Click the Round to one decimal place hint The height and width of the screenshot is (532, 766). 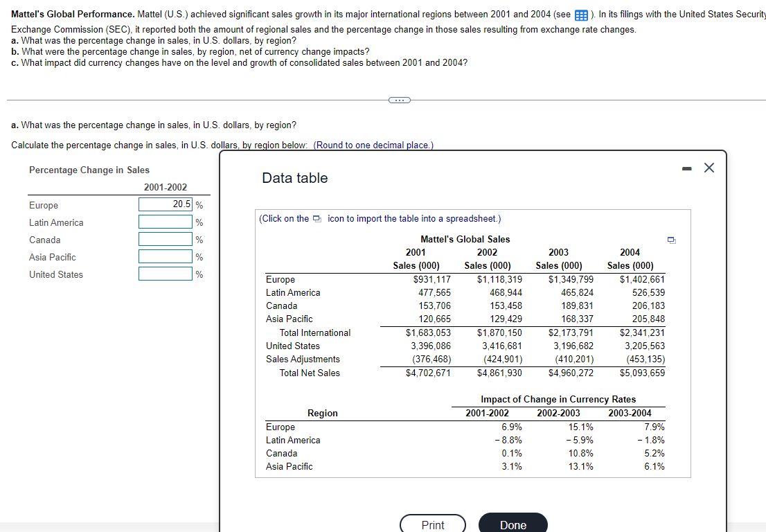click(373, 145)
